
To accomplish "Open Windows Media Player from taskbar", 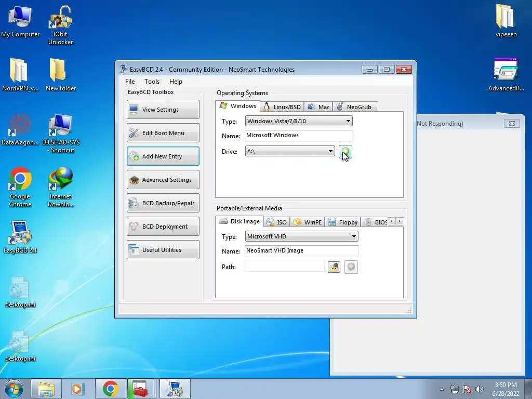I will (x=78, y=389).
